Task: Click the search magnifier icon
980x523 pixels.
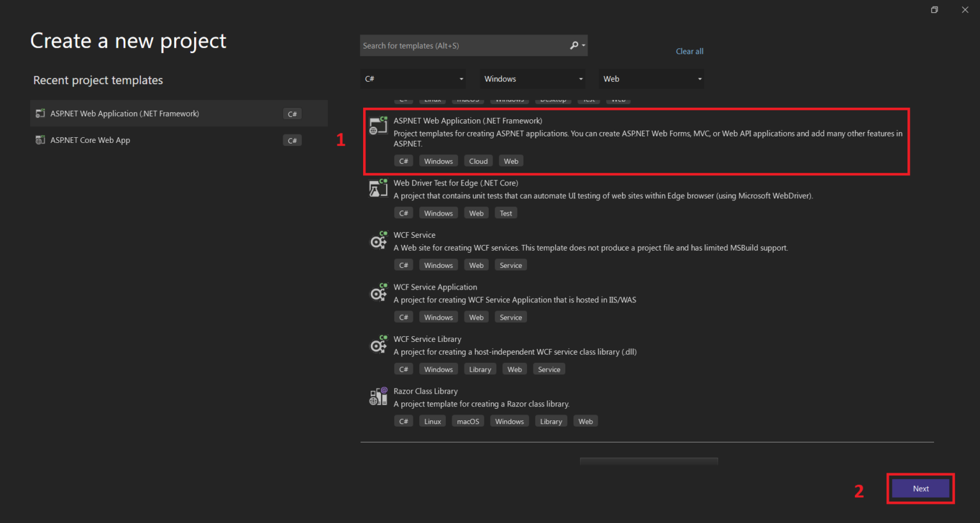Action: (x=574, y=45)
